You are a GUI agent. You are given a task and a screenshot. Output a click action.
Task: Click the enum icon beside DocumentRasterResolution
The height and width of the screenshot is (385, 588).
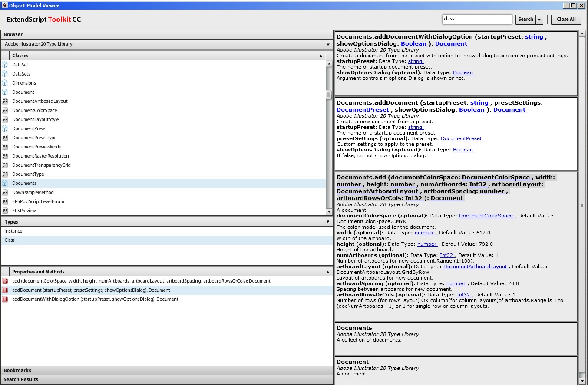click(x=5, y=156)
